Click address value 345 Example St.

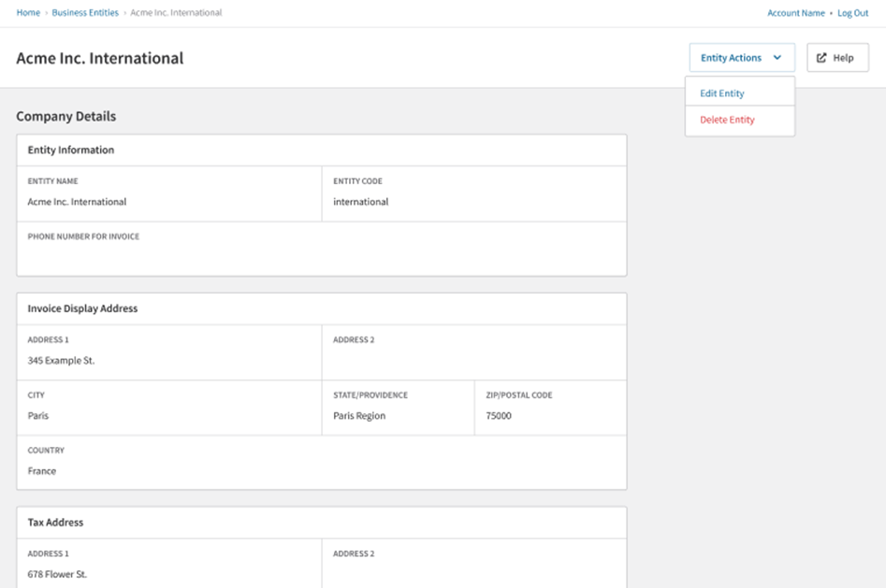tap(61, 360)
